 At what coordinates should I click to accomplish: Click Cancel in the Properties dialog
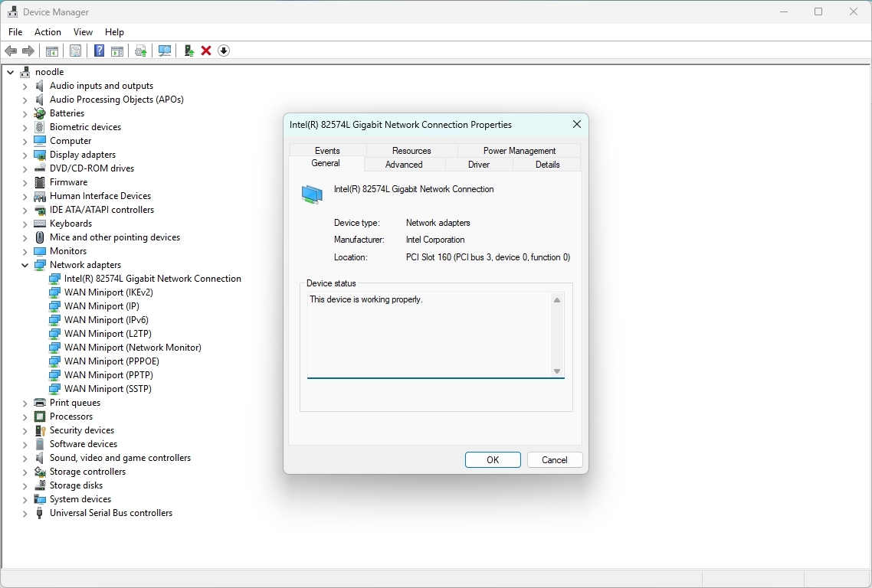click(555, 459)
